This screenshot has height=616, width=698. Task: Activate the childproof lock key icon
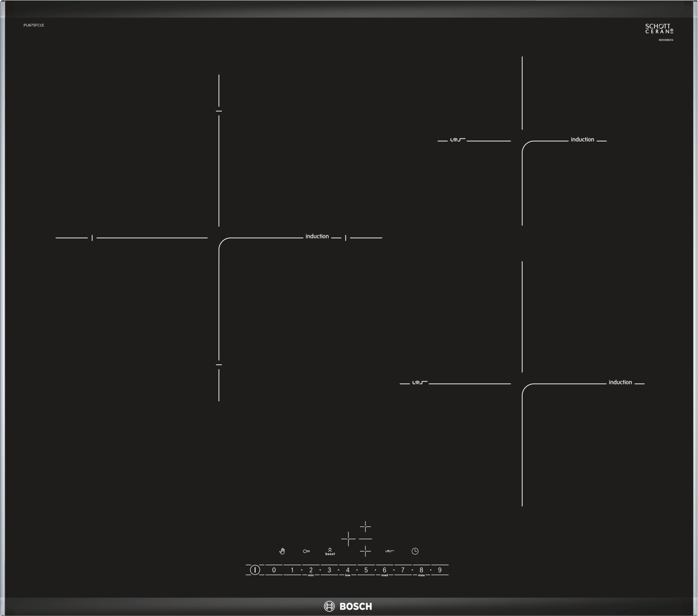pyautogui.click(x=306, y=551)
